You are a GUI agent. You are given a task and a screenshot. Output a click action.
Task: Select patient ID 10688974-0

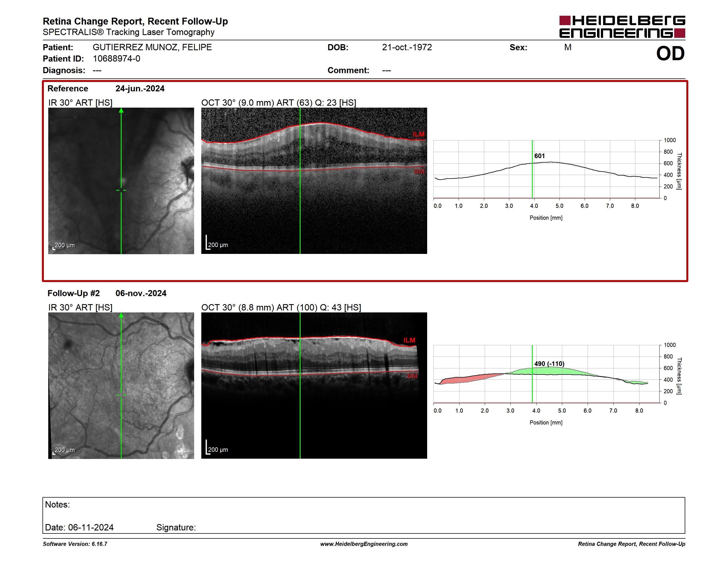[116, 59]
